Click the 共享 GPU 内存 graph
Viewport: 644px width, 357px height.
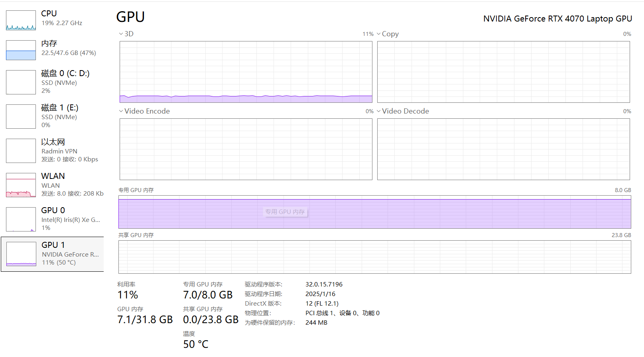tap(374, 257)
